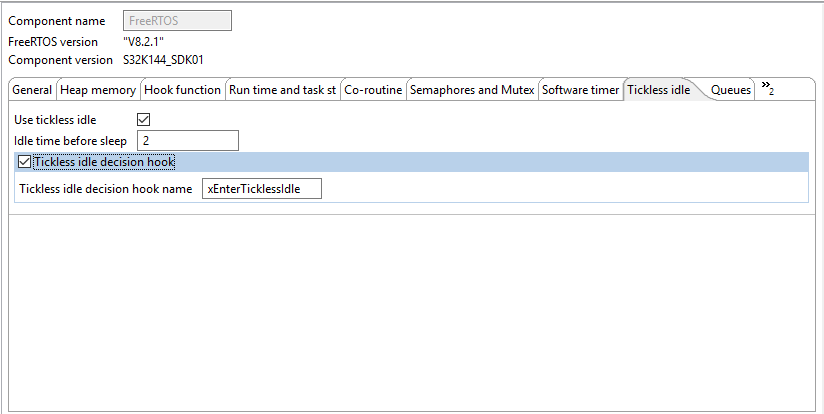Select the Hook function tab

(183, 90)
